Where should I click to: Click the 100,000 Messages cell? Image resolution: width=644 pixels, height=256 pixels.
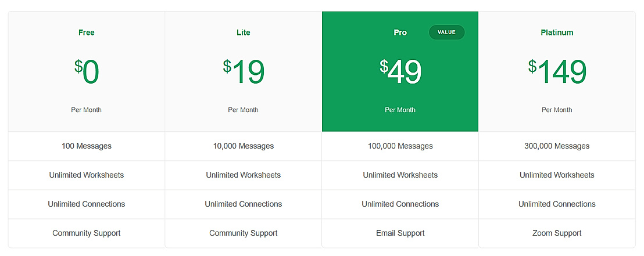(x=400, y=146)
